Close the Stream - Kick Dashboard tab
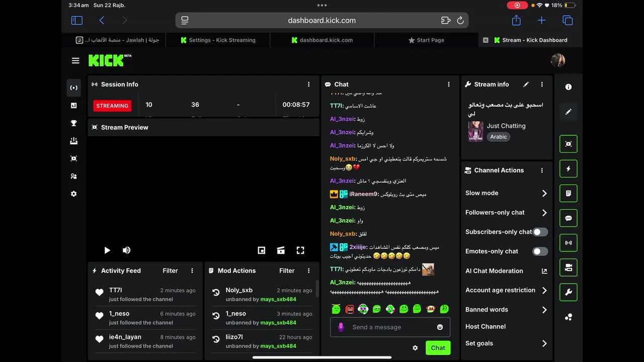This screenshot has width=644, height=362. pos(486,40)
